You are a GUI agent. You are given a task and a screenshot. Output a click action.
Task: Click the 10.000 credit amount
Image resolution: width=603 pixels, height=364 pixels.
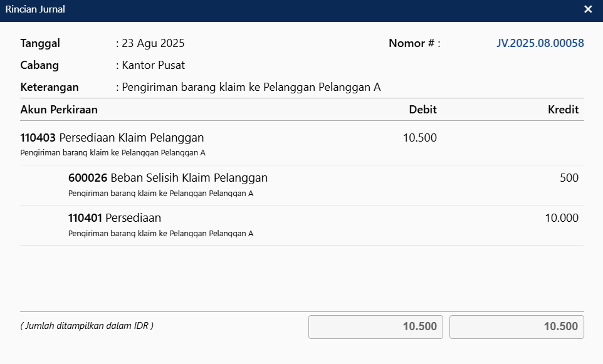[x=561, y=218]
